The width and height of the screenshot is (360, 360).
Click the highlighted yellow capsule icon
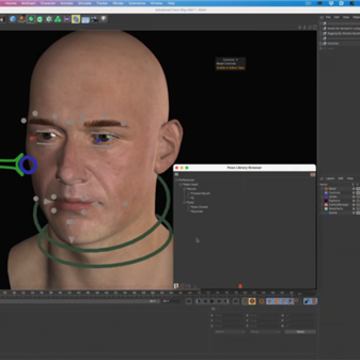point(76,19)
